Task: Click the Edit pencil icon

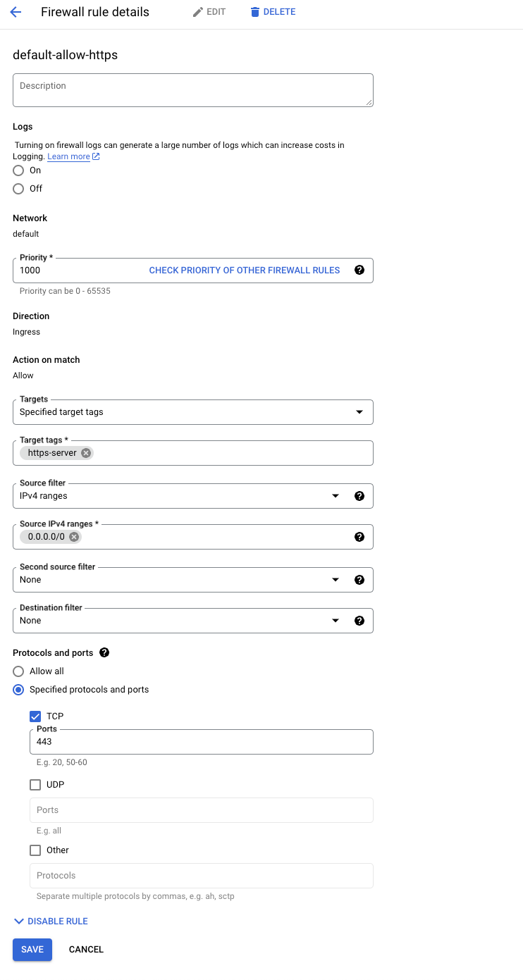Action: [198, 12]
